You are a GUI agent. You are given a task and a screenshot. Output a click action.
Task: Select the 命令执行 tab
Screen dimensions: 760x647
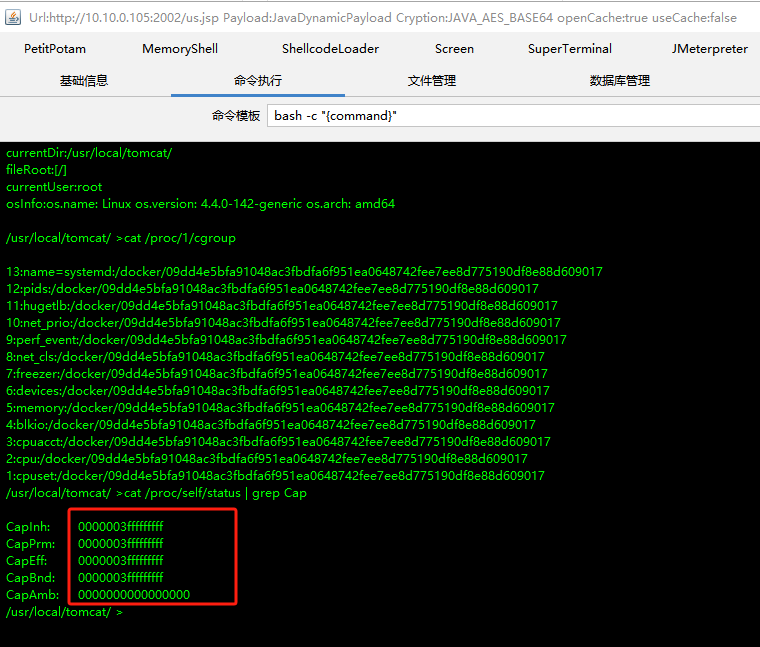(258, 81)
